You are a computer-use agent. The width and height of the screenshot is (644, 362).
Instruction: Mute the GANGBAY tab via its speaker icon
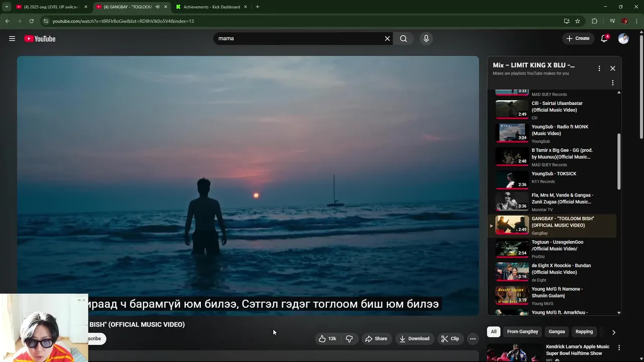pyautogui.click(x=157, y=7)
